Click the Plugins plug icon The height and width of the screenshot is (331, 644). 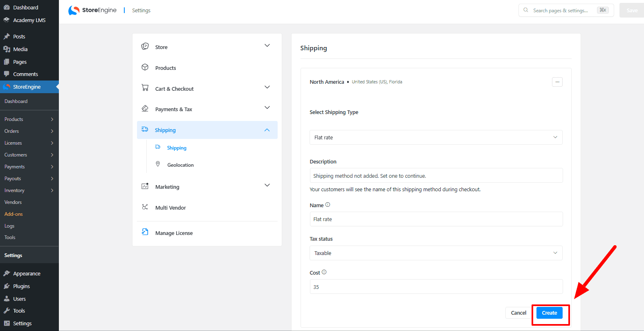(7, 286)
